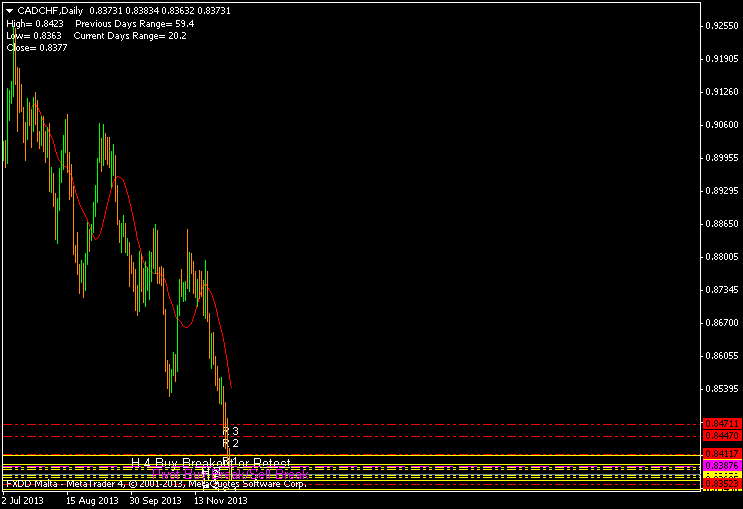The height and width of the screenshot is (509, 743).
Task: Select the R 3 resistance label
Action: [230, 430]
